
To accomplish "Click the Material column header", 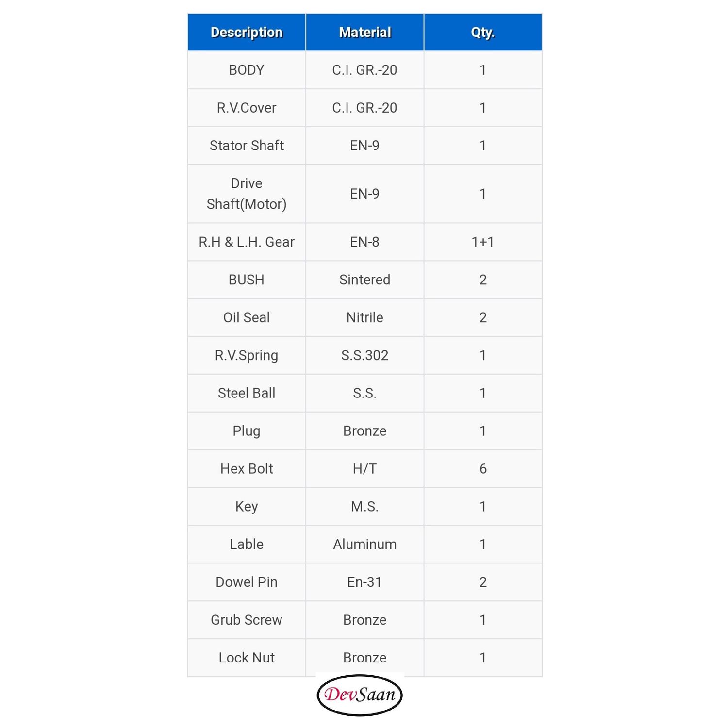I will (x=365, y=32).
